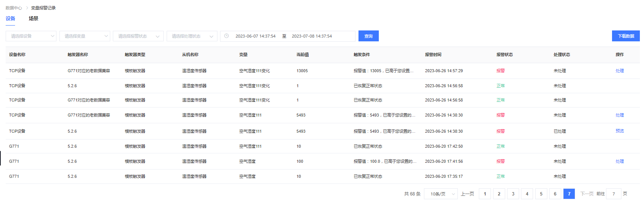The height and width of the screenshot is (206, 644).
Task: Click the start date 2023-06-07 14:37:54 field
Action: click(255, 36)
